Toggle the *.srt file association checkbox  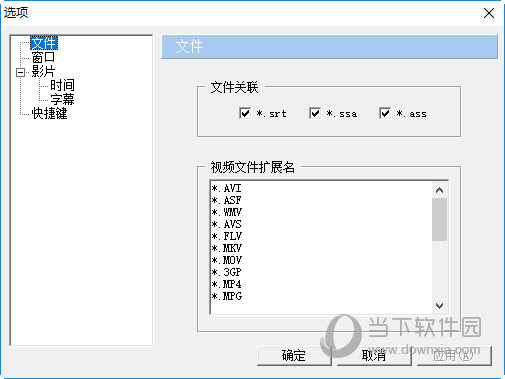[x=245, y=113]
